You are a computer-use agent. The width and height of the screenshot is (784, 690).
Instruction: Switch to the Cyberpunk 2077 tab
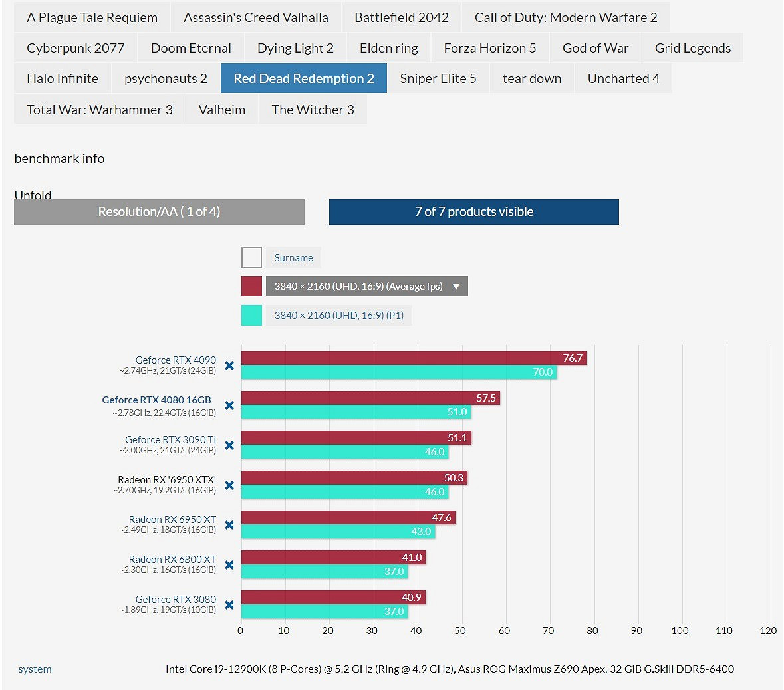coord(75,48)
